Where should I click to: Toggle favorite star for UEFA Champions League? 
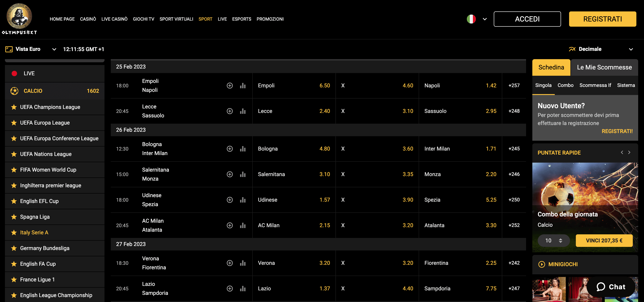13,107
